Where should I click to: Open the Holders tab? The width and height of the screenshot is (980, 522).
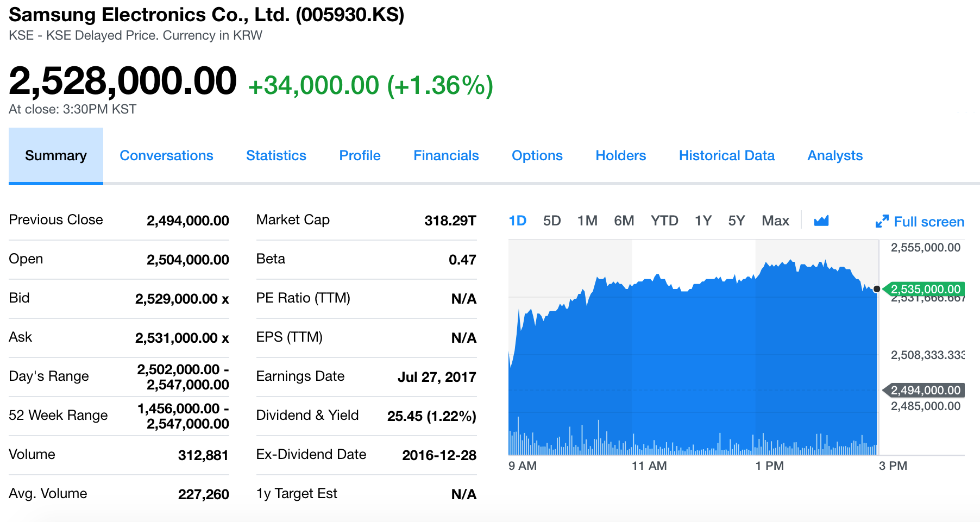(620, 155)
